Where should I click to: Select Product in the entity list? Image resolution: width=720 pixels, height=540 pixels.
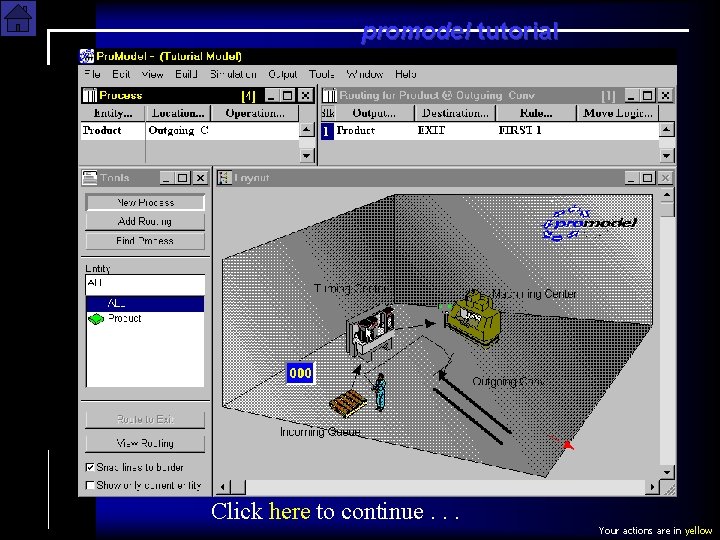[x=145, y=319]
